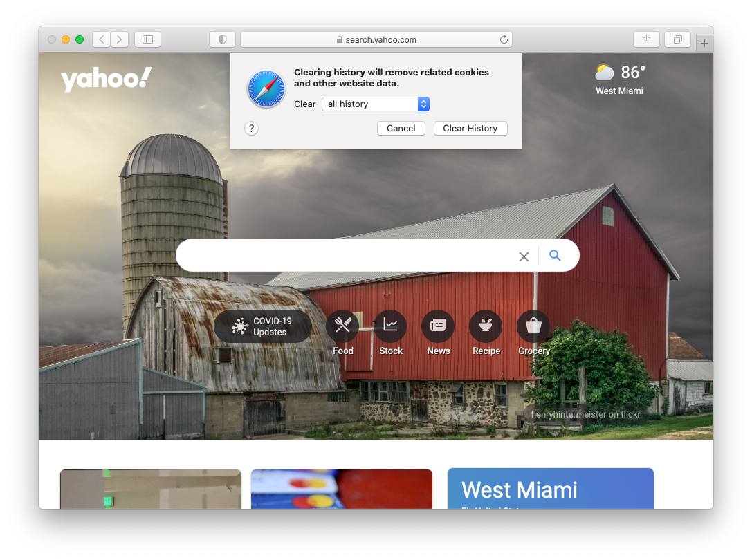Open the help question mark button
The width and height of the screenshot is (752, 560).
(x=251, y=129)
